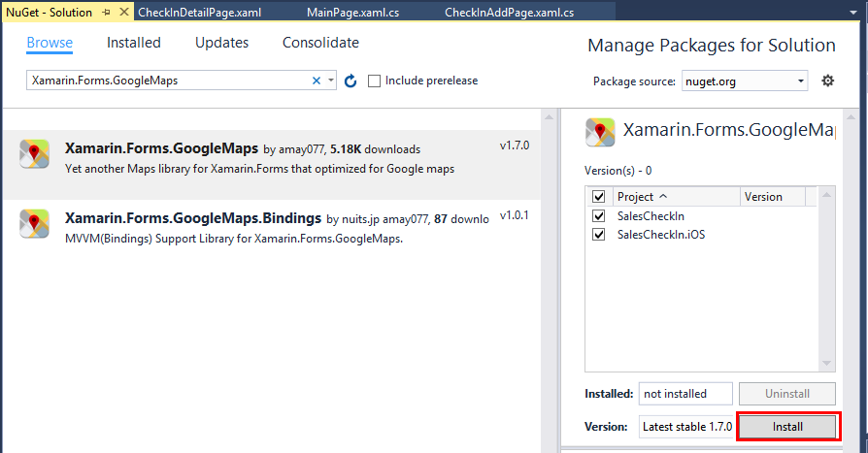
Task: Click the Install button
Action: point(787,427)
